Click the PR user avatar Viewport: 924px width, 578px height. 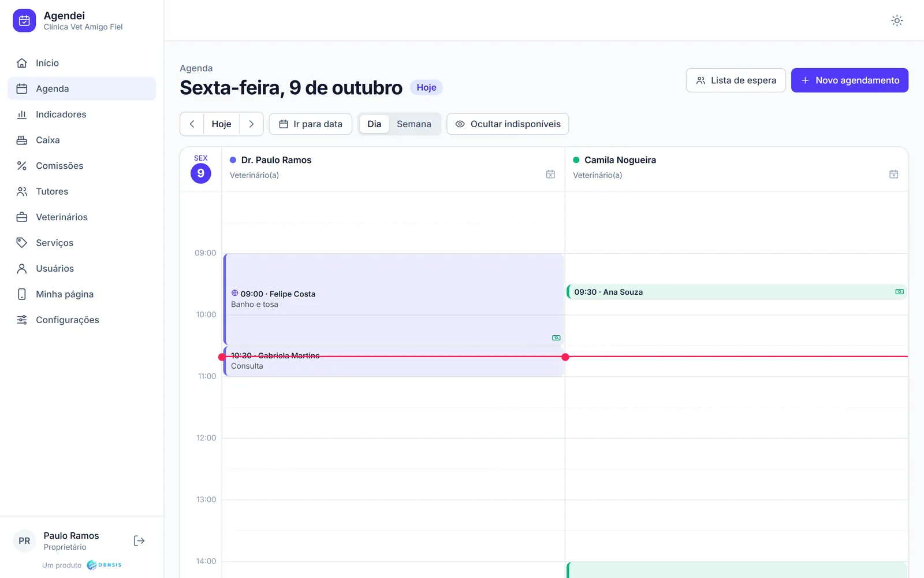(24, 541)
